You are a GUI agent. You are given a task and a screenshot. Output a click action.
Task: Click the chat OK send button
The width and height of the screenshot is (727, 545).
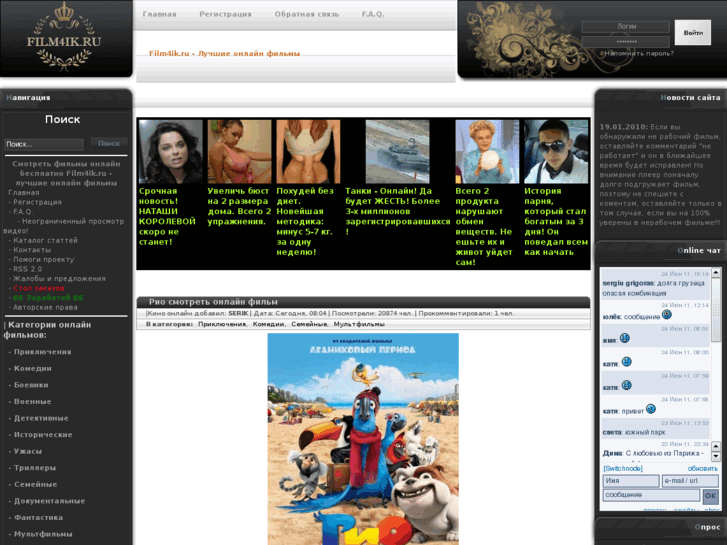pos(710,496)
